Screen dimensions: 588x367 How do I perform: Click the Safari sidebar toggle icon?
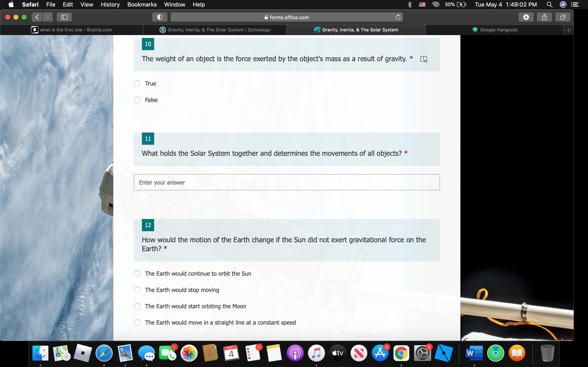click(64, 17)
